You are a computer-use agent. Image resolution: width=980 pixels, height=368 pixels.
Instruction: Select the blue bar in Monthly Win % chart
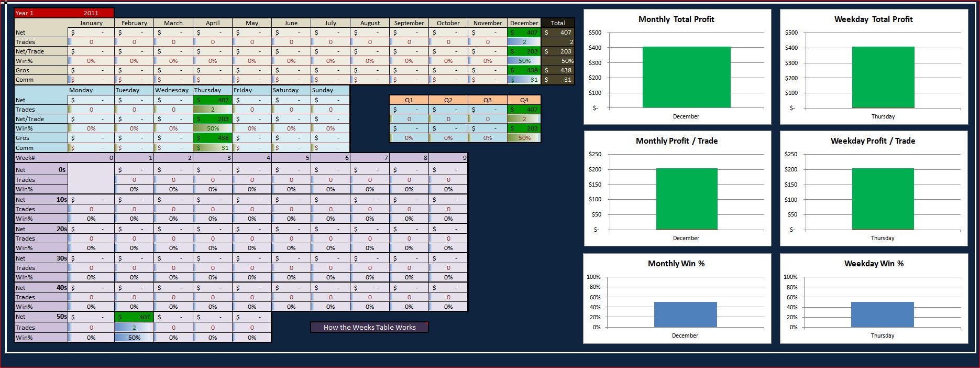[685, 315]
